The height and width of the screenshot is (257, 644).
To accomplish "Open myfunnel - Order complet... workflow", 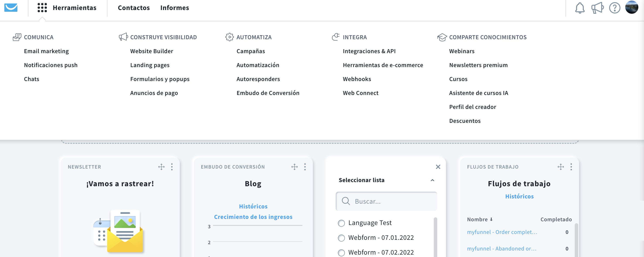I will pos(502,232).
